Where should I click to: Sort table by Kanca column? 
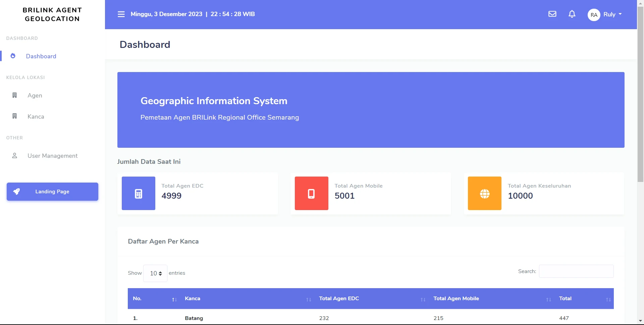click(x=247, y=299)
